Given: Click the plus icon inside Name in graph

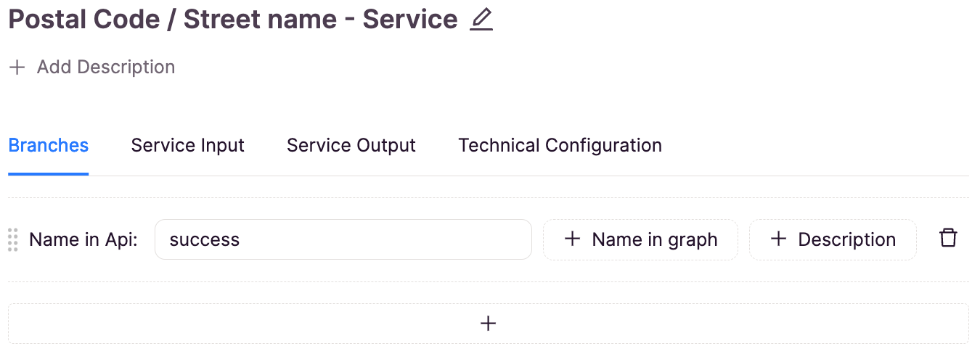Looking at the screenshot, I should click(x=573, y=239).
